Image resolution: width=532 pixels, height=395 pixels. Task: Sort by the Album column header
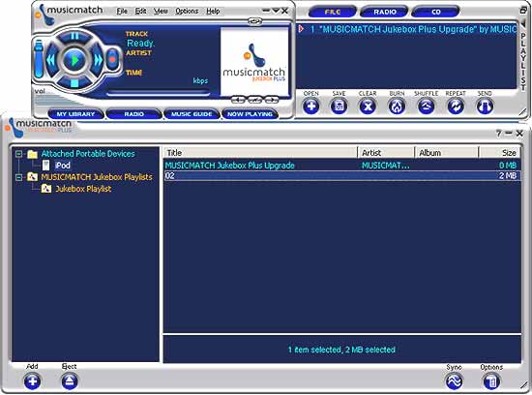pos(447,153)
